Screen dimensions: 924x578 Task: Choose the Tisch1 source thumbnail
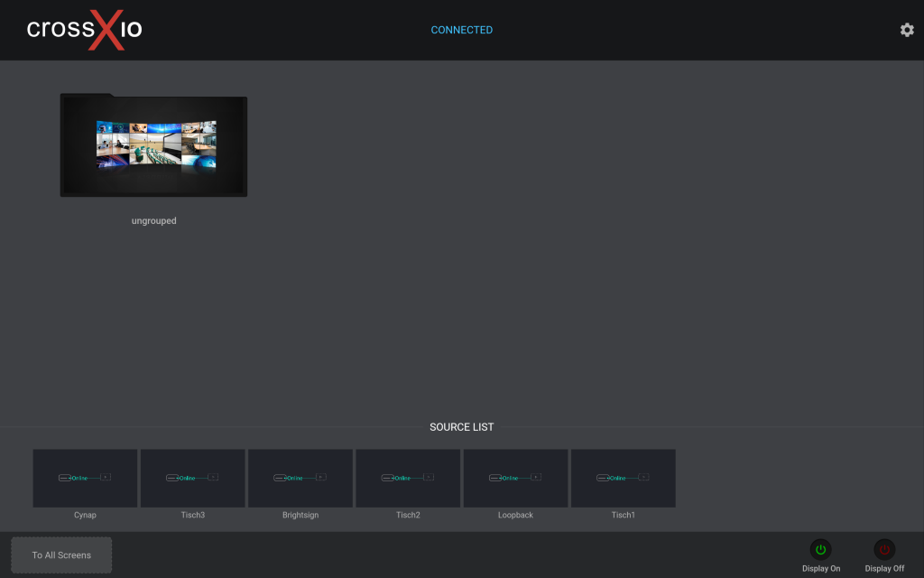point(623,478)
